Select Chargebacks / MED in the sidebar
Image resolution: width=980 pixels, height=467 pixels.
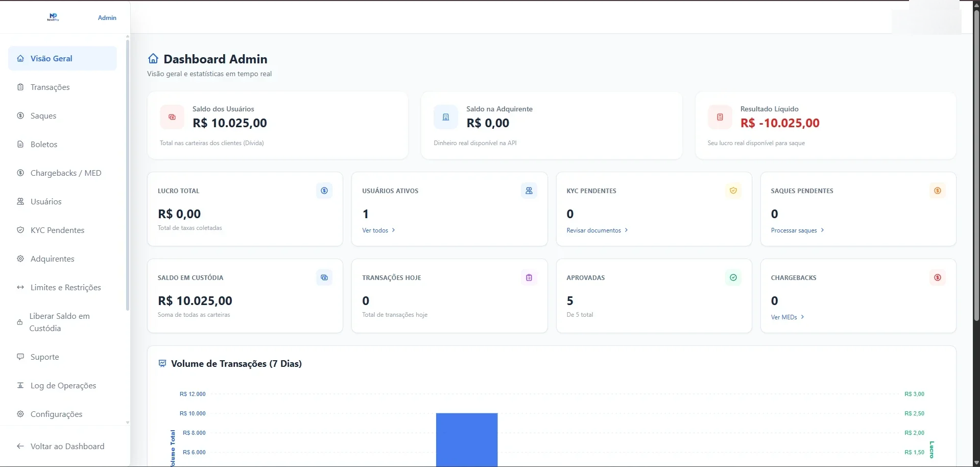click(62, 173)
